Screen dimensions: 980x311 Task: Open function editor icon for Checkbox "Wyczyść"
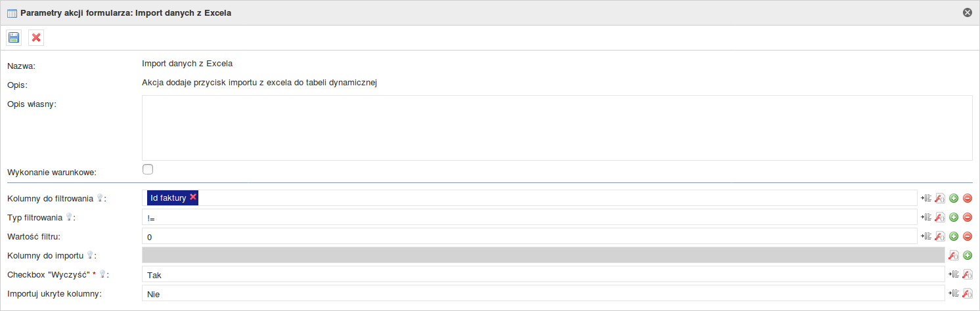pyautogui.click(x=968, y=274)
